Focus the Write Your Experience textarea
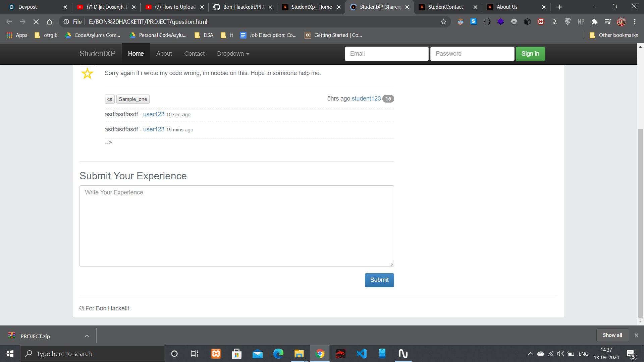 (x=236, y=226)
